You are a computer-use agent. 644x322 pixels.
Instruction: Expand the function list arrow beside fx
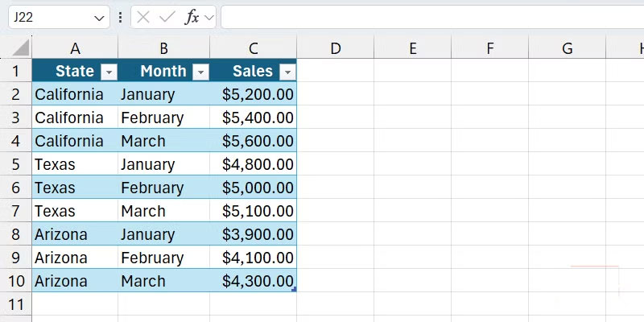coord(209,17)
